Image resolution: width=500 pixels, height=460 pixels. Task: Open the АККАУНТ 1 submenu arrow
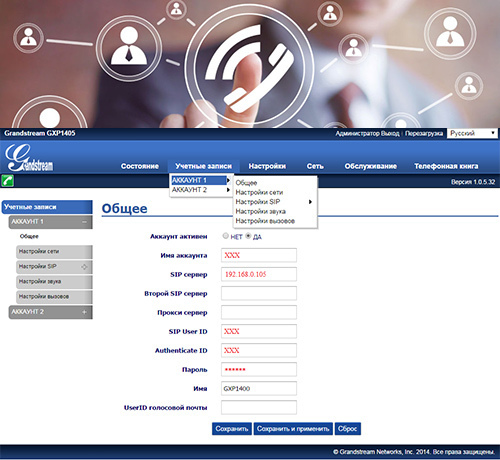point(228,180)
